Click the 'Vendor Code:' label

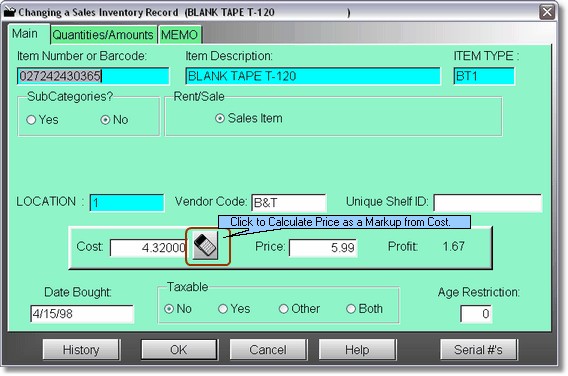click(211, 202)
